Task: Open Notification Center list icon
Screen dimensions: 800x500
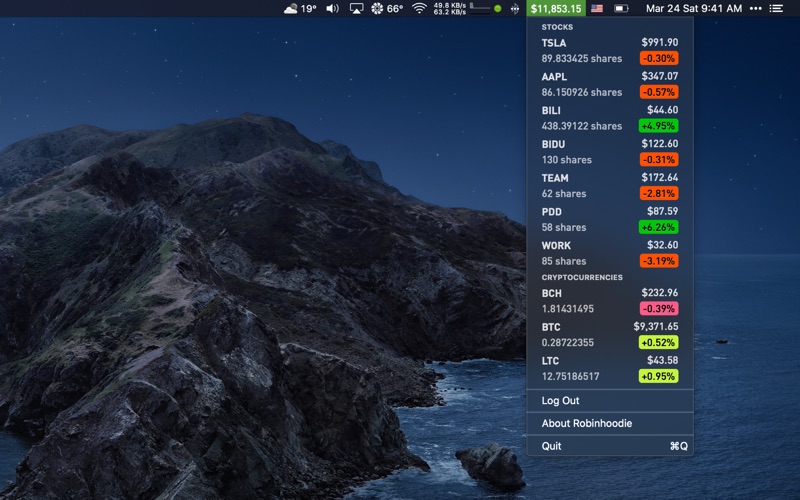Action: [x=776, y=8]
